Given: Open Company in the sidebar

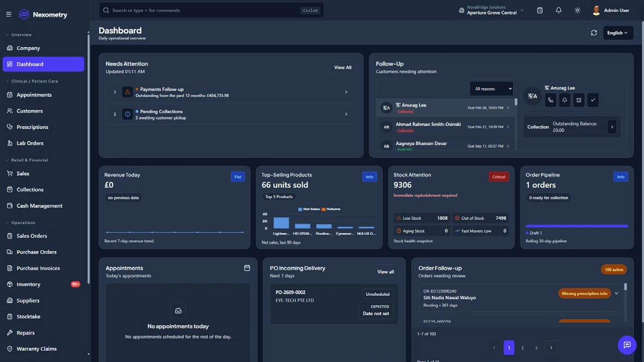Looking at the screenshot, I should pos(43,48).
